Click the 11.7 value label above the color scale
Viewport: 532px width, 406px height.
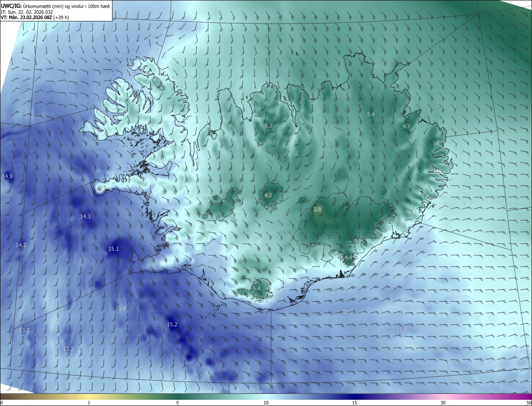(497, 390)
